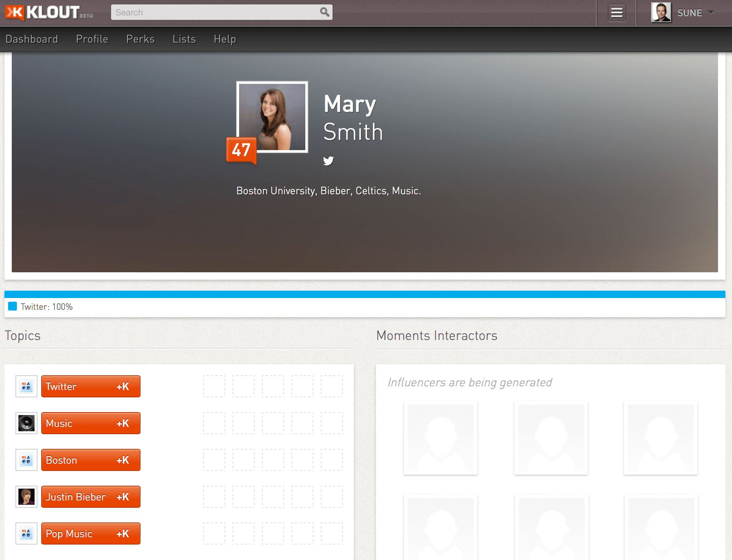Screen dimensions: 732x560
Task: Click the Justin Bieber topic thumbnail icon
Action: [26, 496]
